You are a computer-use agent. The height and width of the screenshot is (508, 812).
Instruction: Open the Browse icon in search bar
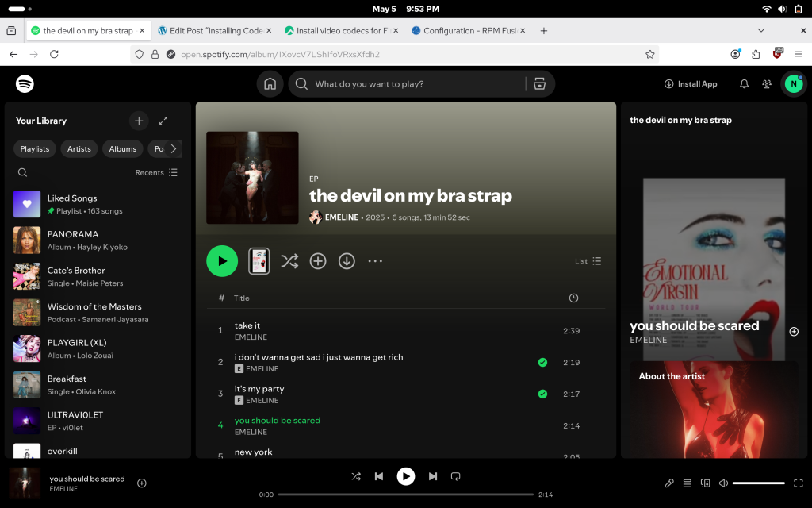[x=539, y=84]
